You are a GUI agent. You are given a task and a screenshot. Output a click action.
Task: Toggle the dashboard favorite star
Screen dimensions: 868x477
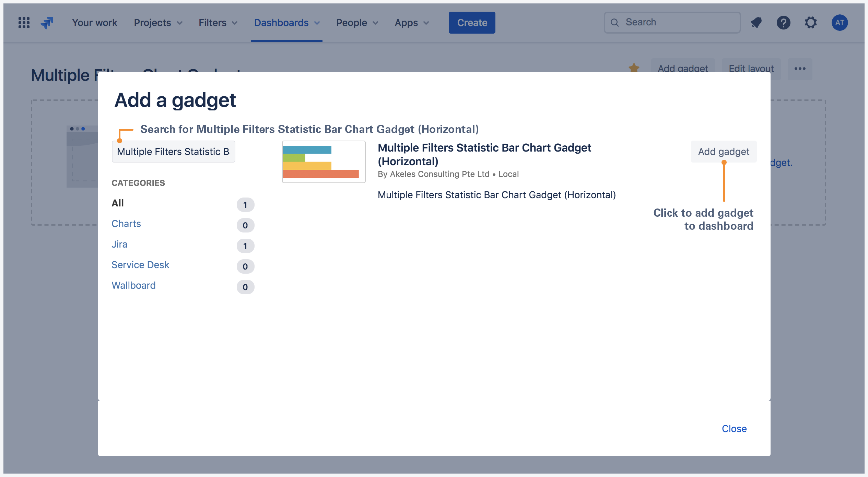tap(634, 68)
